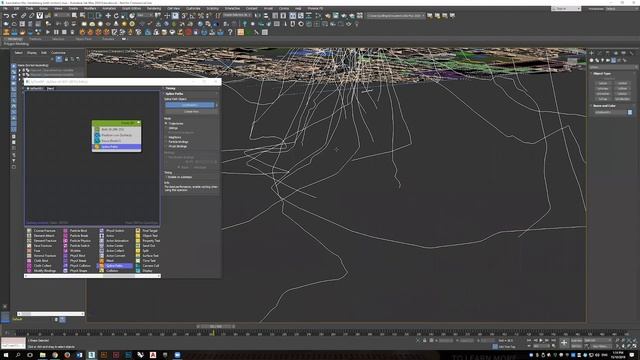Open the named selection sets dropdown

(x=237, y=16)
